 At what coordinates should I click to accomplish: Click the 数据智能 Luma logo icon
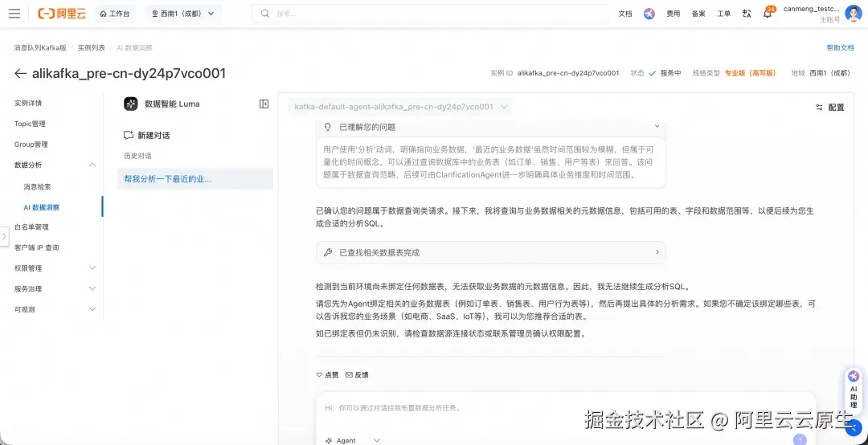point(131,104)
